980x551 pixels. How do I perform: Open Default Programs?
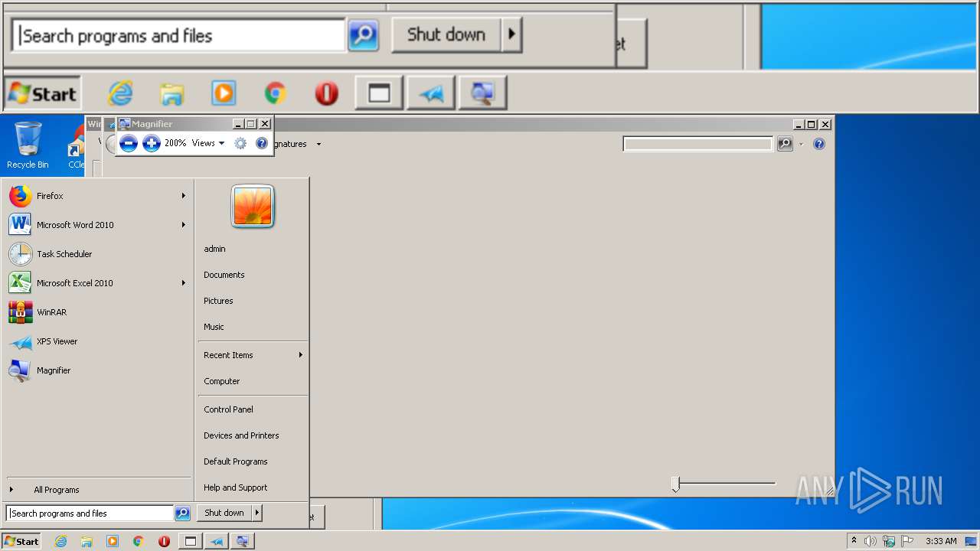[x=252, y=461]
